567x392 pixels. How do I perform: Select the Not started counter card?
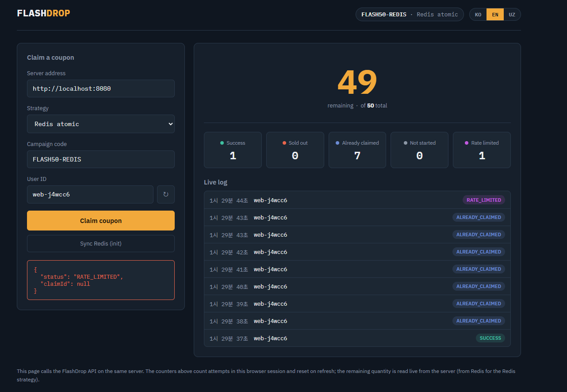[419, 150]
